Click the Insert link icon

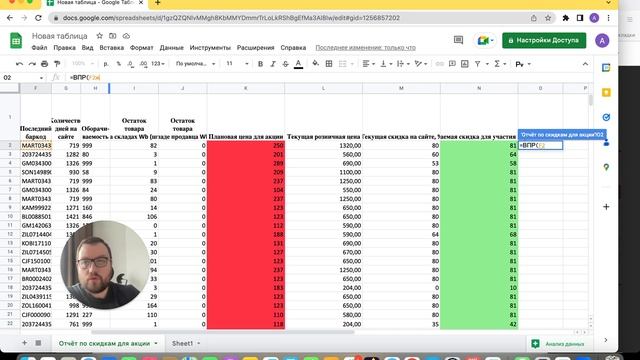pos(440,64)
